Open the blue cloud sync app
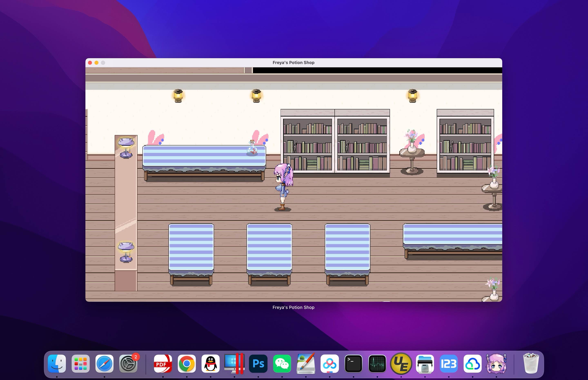 [472, 363]
